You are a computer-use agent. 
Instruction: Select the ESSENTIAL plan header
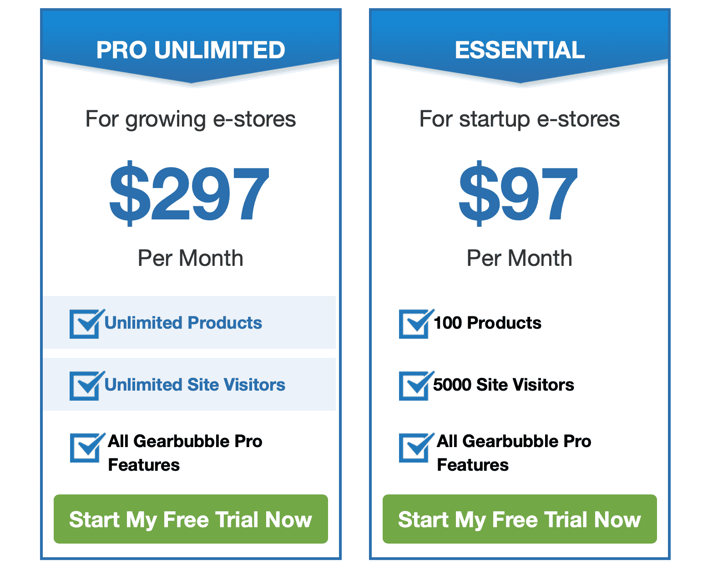(x=520, y=50)
